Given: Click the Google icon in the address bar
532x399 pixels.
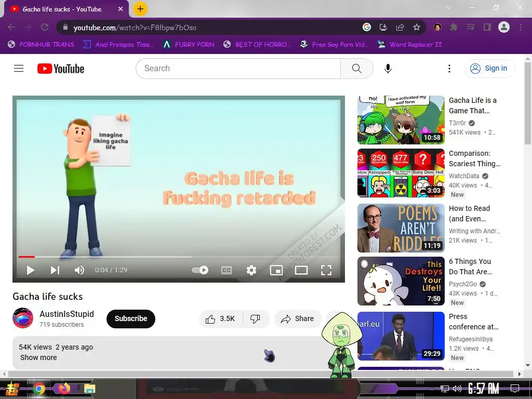Looking at the screenshot, I should point(366,27).
